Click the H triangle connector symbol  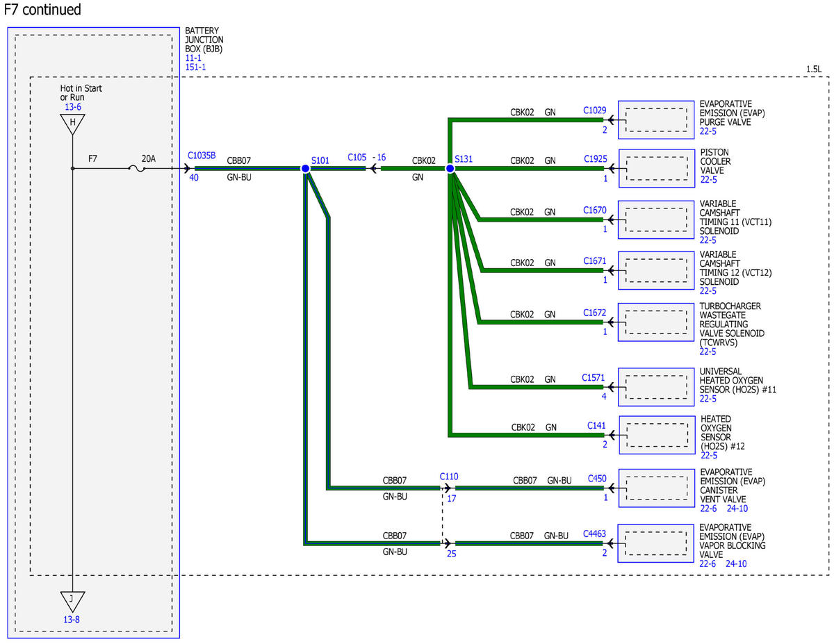click(x=72, y=123)
